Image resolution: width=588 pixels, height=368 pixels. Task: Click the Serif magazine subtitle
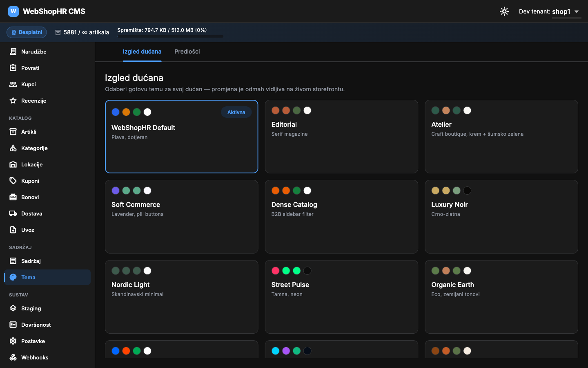290,134
